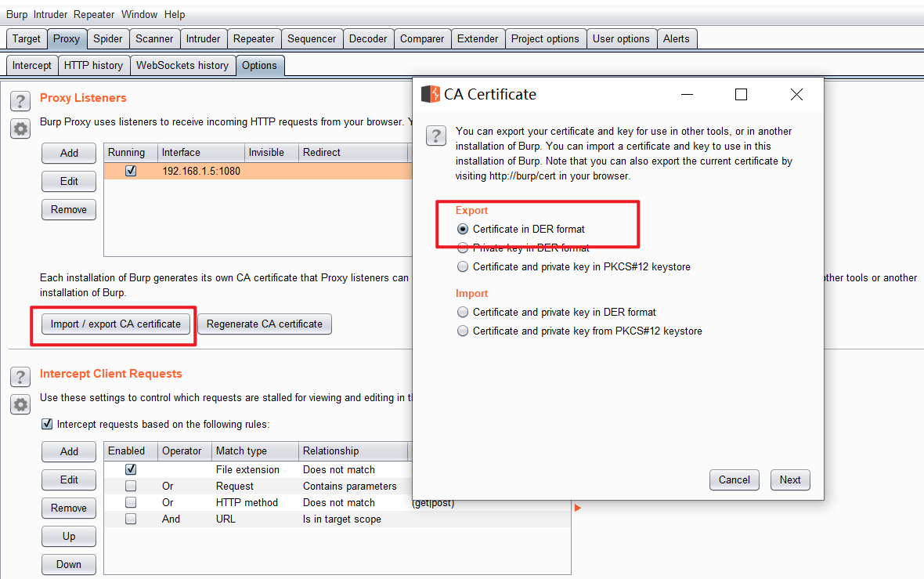Click the Interface column header
Viewport: 924px width, 579px height.
point(201,153)
